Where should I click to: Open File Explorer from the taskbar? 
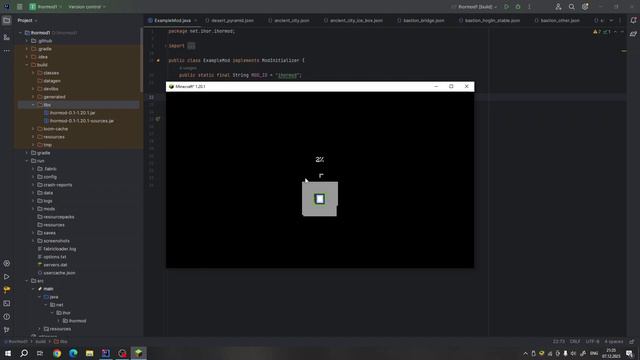tap(89, 353)
